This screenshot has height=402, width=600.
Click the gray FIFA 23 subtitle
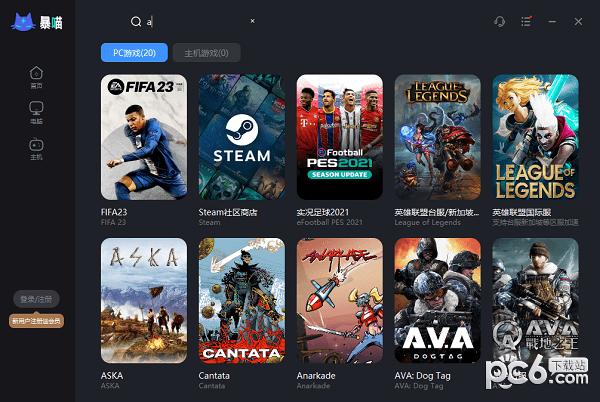[x=113, y=222]
